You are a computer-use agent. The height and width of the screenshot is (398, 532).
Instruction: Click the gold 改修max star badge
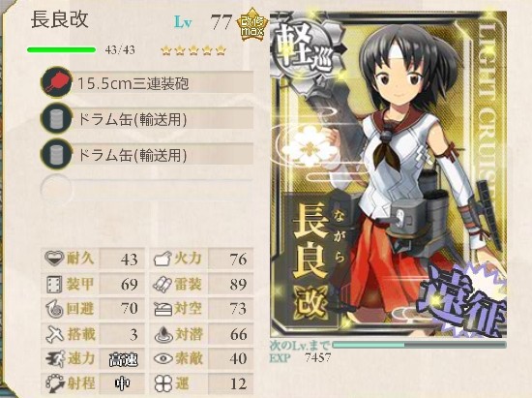252,25
